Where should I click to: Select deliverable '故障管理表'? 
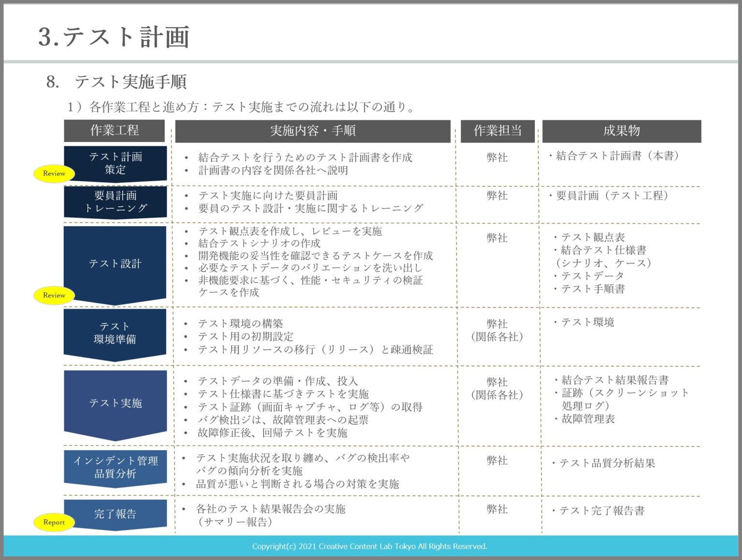[x=585, y=419]
